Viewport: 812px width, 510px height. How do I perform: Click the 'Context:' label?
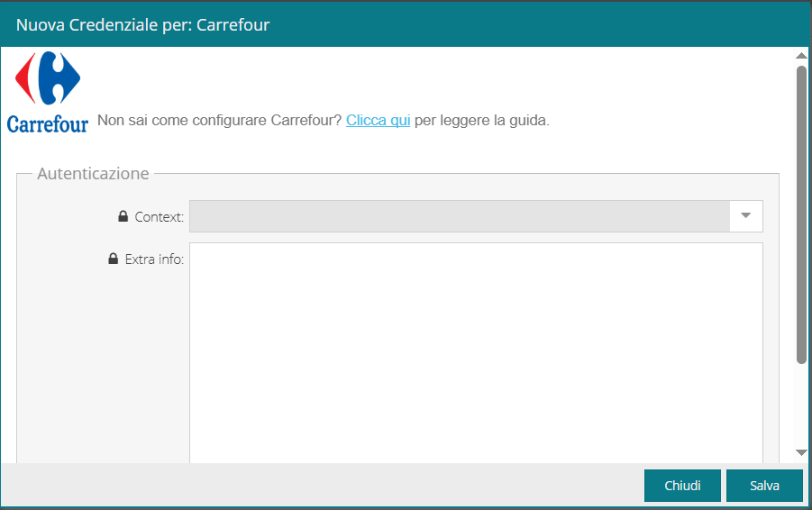click(159, 217)
